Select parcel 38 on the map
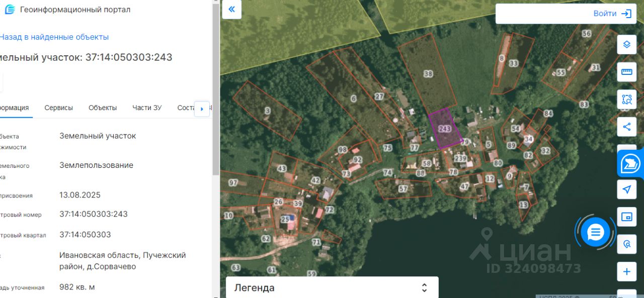Viewport: 644px width, 298px height. click(428, 74)
